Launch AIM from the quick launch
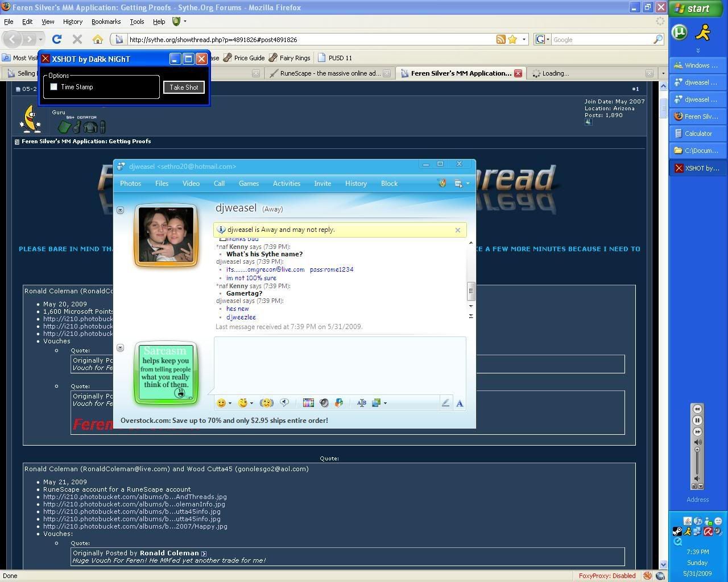 [704, 32]
